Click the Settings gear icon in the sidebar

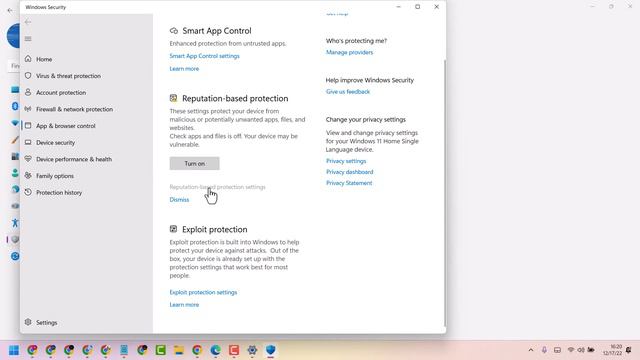pyautogui.click(x=28, y=322)
